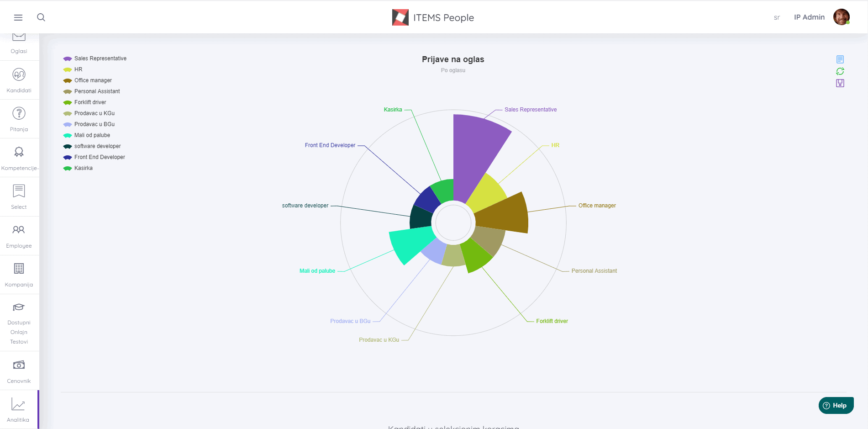Image resolution: width=868 pixels, height=429 pixels.
Task: Click Kasirka chart label
Action: pyautogui.click(x=393, y=110)
